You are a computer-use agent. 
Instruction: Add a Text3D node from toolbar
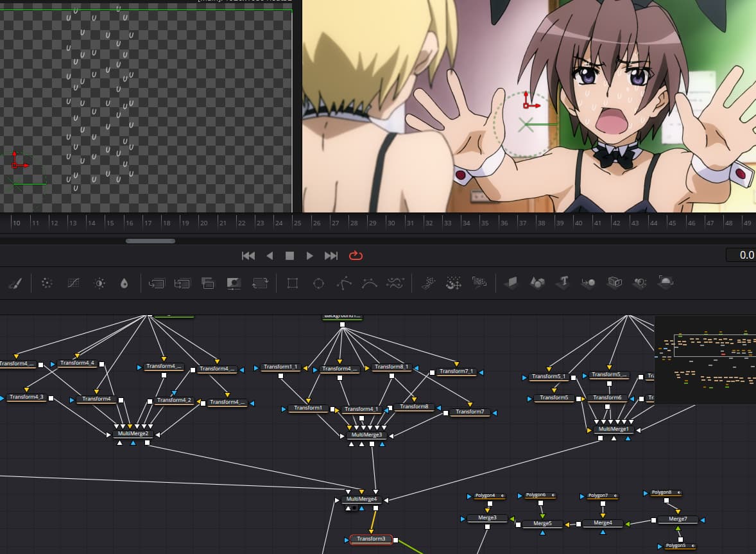pyautogui.click(x=563, y=282)
